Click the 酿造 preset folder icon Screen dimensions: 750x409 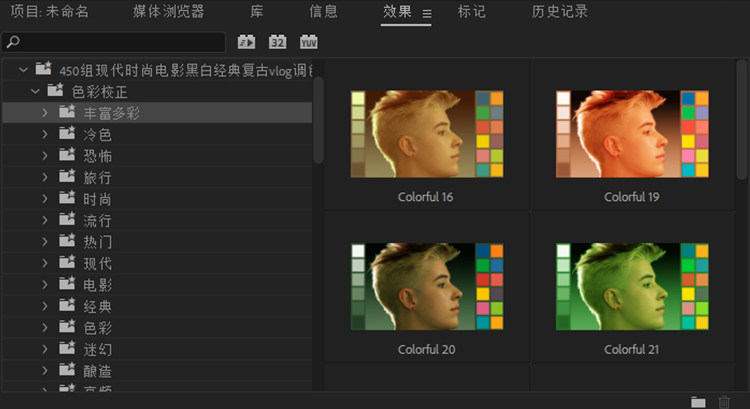coord(67,370)
